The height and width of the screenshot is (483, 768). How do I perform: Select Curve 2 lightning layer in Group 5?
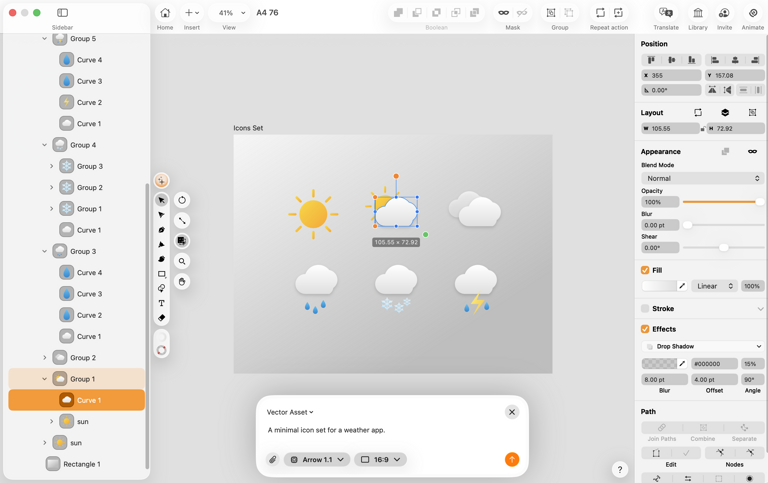[x=77, y=102]
